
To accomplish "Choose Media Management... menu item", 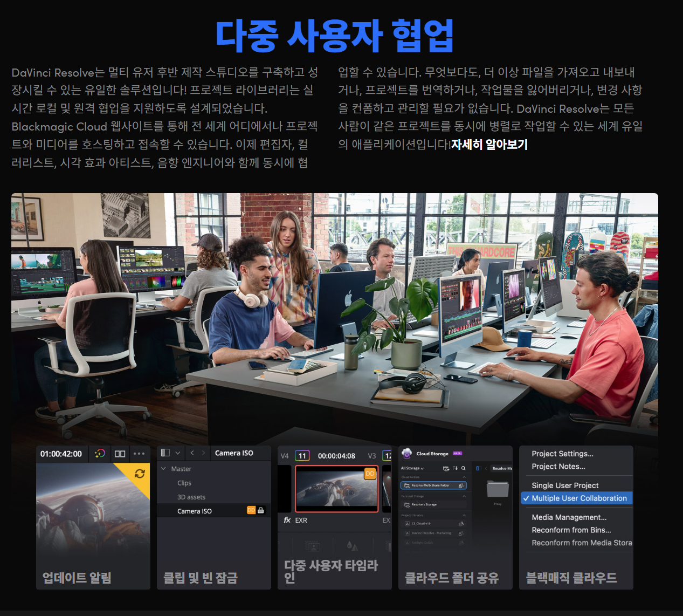I will [569, 517].
